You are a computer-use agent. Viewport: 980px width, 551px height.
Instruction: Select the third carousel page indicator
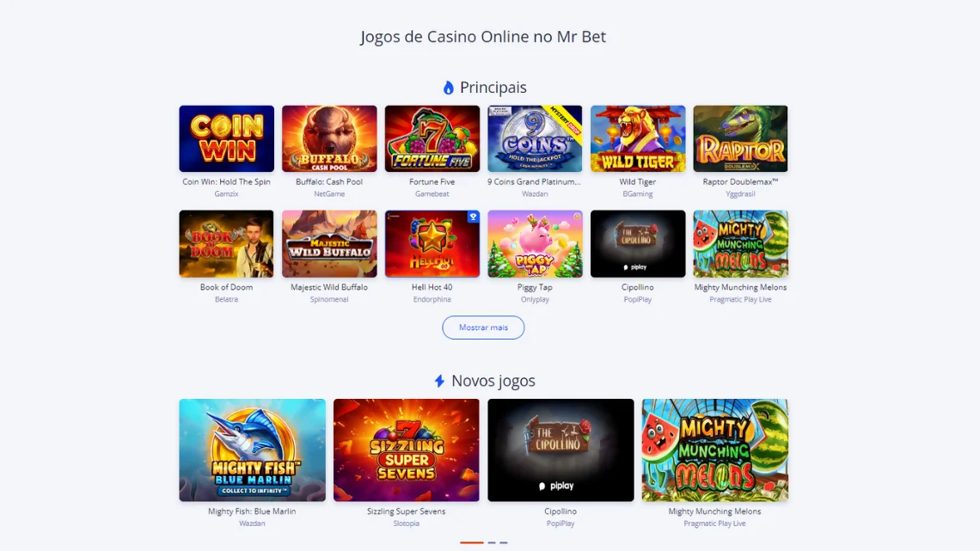(504, 542)
